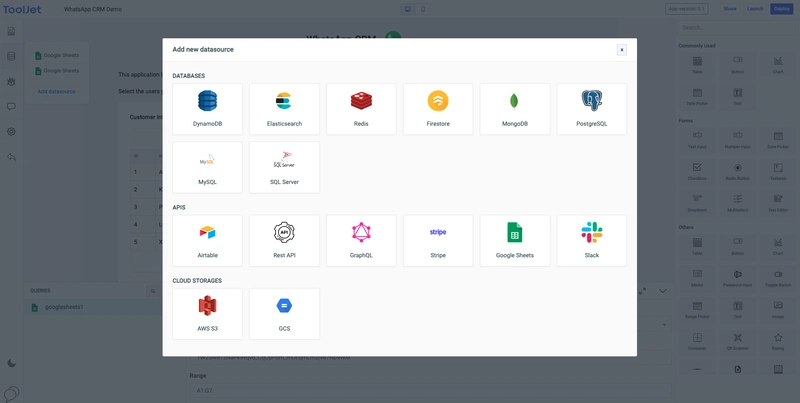The height and width of the screenshot is (403, 800).
Task: Pick the Checkbox widget
Action: pos(697,172)
